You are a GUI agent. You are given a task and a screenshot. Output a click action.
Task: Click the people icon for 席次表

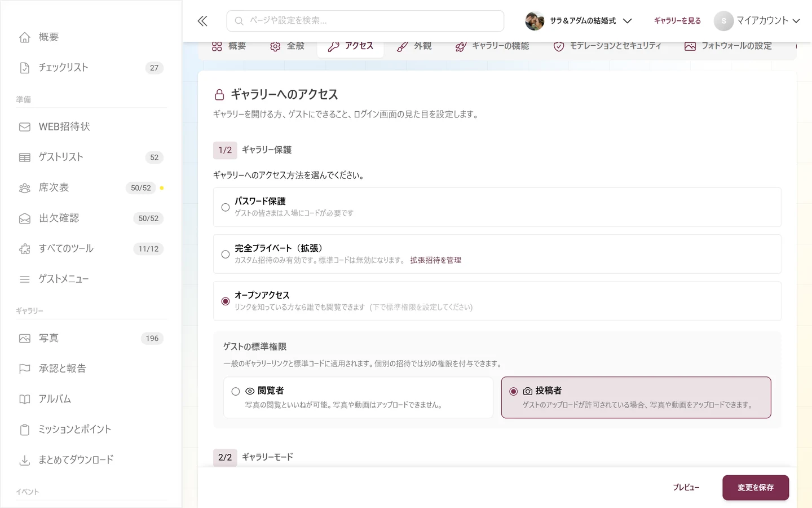tap(25, 188)
